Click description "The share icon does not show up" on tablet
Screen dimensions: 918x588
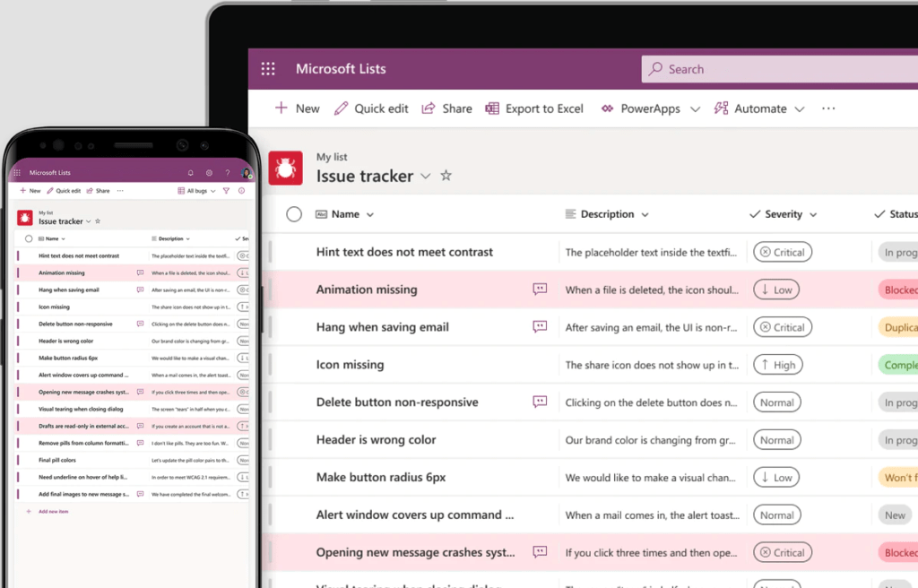point(652,365)
